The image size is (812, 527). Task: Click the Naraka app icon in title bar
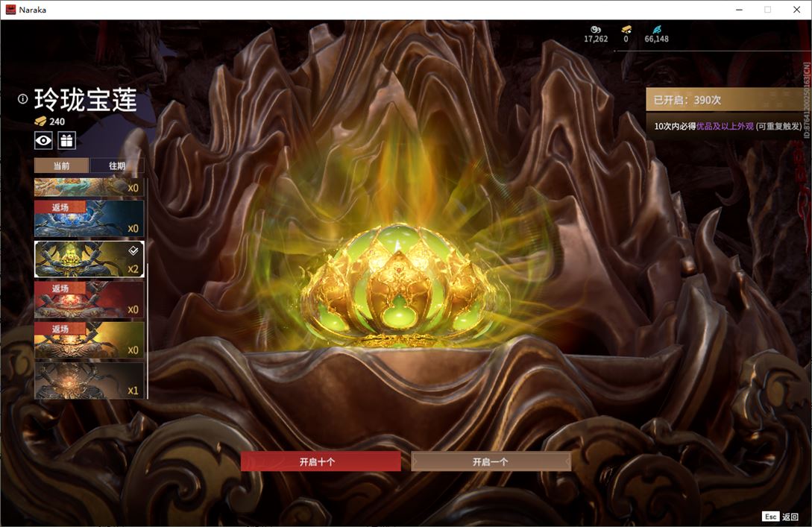pyautogui.click(x=10, y=10)
